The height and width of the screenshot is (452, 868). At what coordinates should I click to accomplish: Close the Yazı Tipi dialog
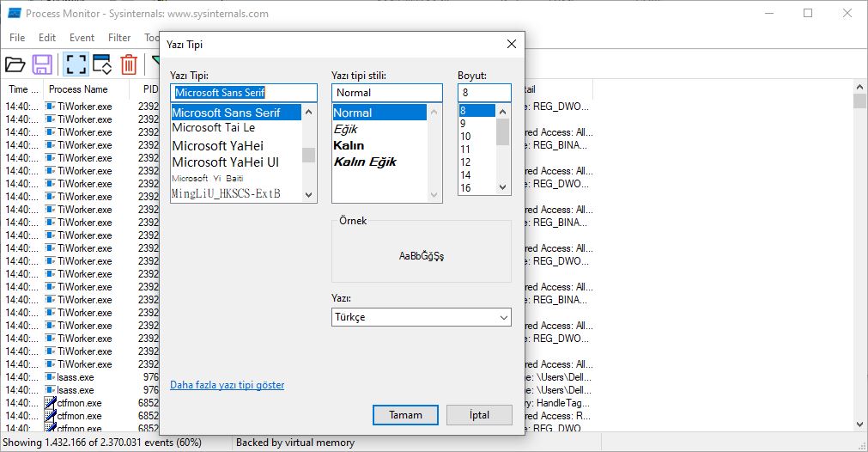point(512,45)
